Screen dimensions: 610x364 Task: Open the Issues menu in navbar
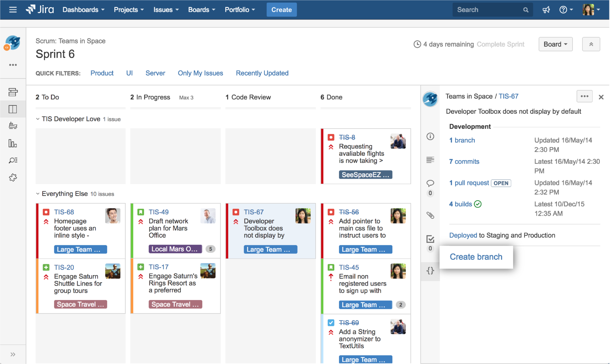pyautogui.click(x=166, y=10)
